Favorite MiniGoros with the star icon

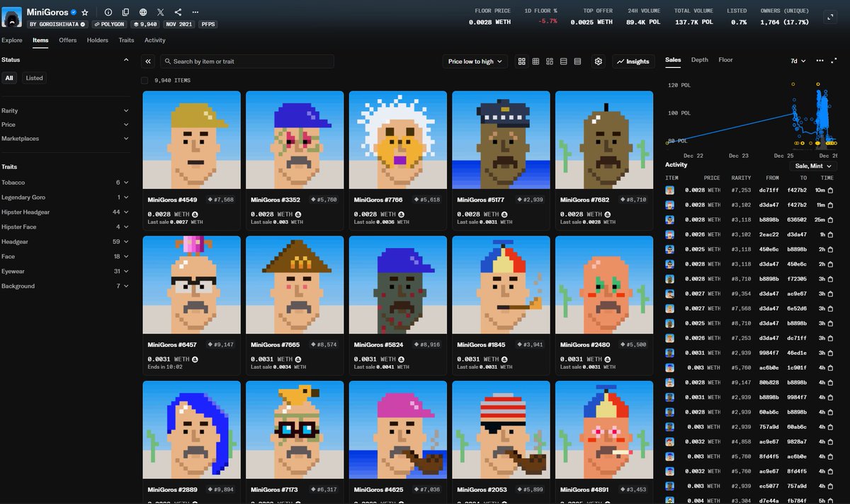pyautogui.click(x=85, y=13)
